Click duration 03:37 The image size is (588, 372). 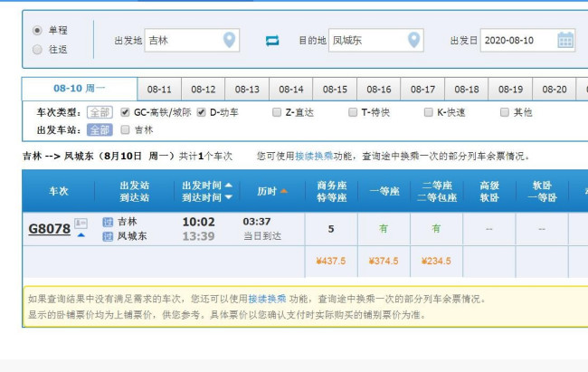tap(257, 222)
